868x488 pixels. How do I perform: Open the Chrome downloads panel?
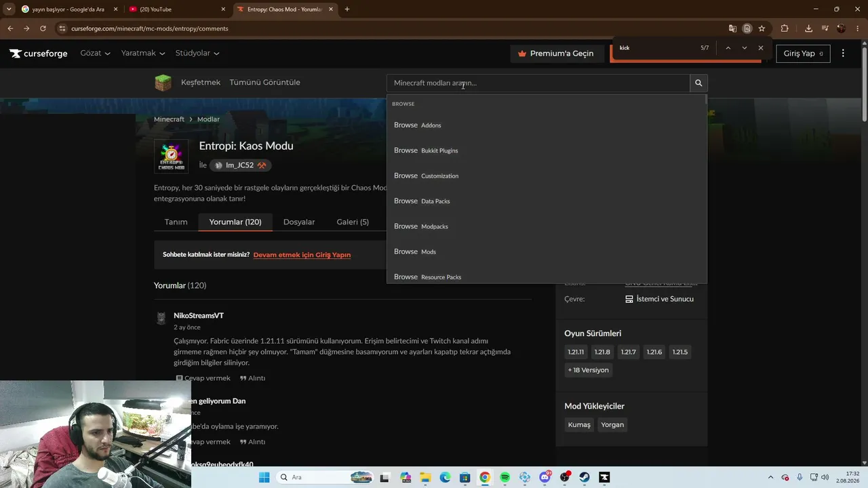(x=808, y=28)
